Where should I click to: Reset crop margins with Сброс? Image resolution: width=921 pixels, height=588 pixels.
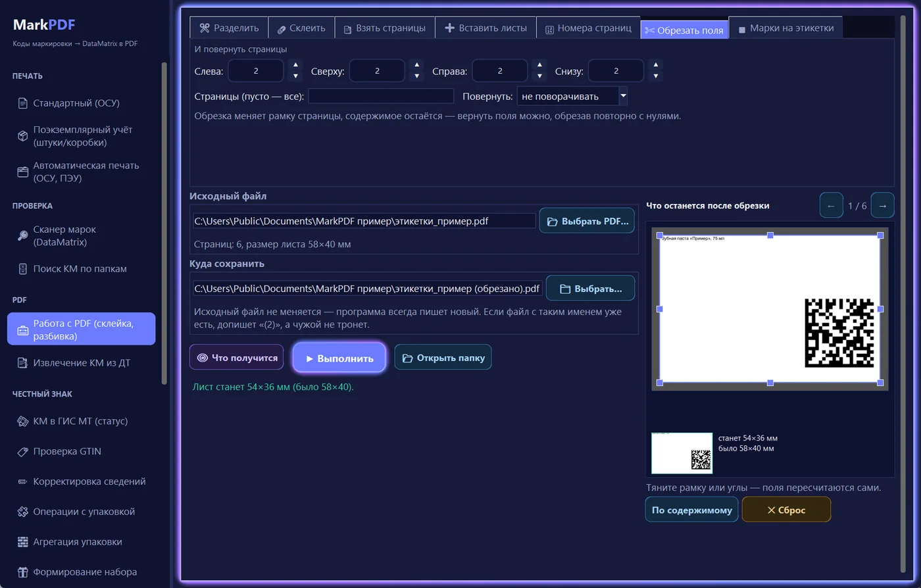(x=786, y=510)
